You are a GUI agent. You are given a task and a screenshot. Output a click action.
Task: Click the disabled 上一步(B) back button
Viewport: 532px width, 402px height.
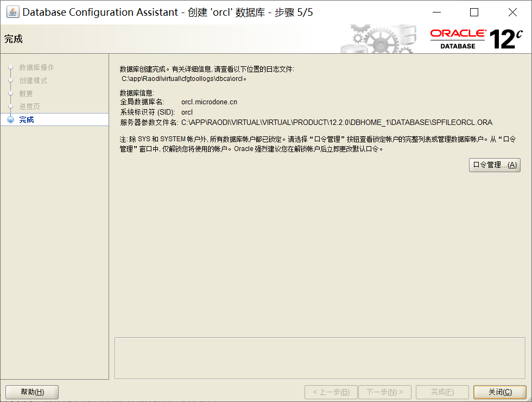point(331,392)
